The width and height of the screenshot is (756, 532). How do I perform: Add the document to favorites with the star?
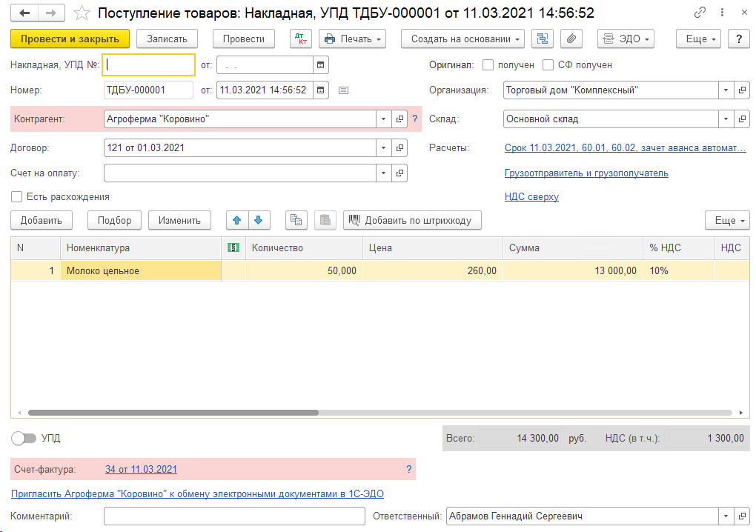(x=83, y=13)
